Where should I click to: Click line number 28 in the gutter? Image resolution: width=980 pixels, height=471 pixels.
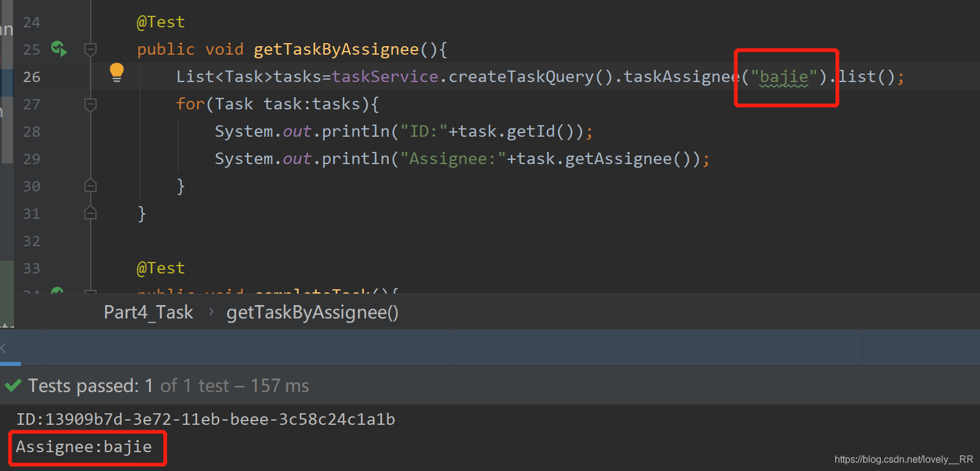click(x=32, y=131)
